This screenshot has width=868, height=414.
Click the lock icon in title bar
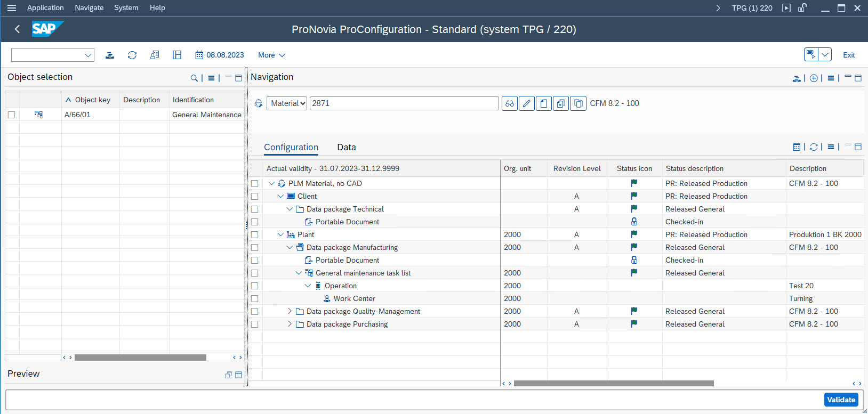802,8
